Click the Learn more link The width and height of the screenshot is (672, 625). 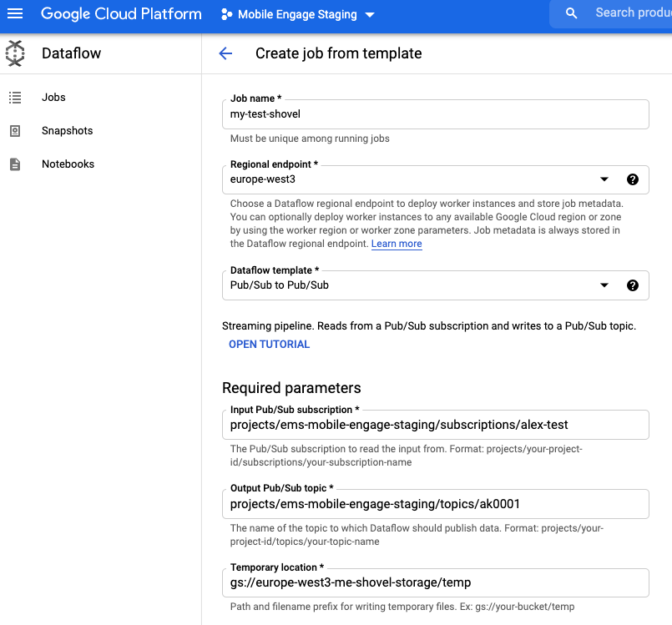click(397, 244)
